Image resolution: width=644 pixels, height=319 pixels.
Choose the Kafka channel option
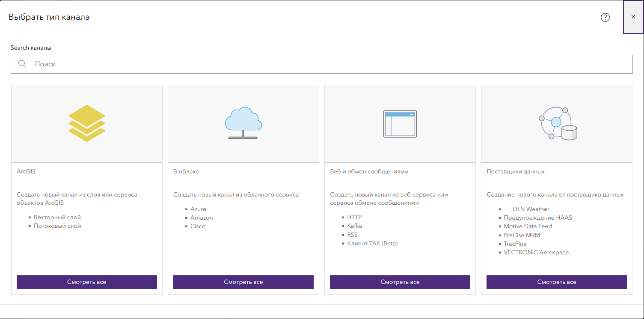[355, 226]
